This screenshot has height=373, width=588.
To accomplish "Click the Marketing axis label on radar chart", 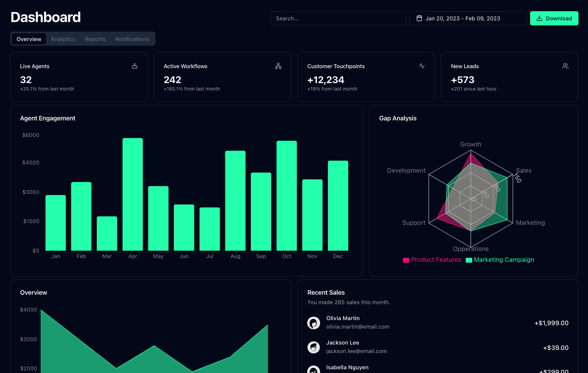I will click(x=530, y=223).
